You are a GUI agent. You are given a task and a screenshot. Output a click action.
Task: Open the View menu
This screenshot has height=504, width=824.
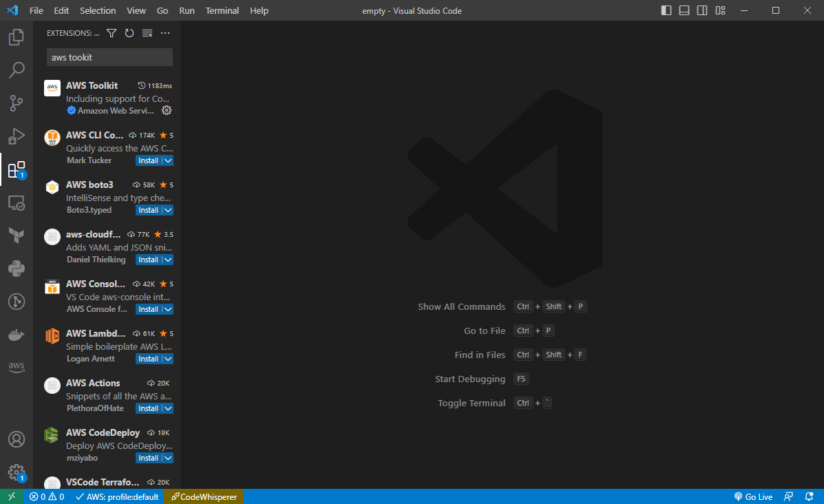pyautogui.click(x=136, y=10)
